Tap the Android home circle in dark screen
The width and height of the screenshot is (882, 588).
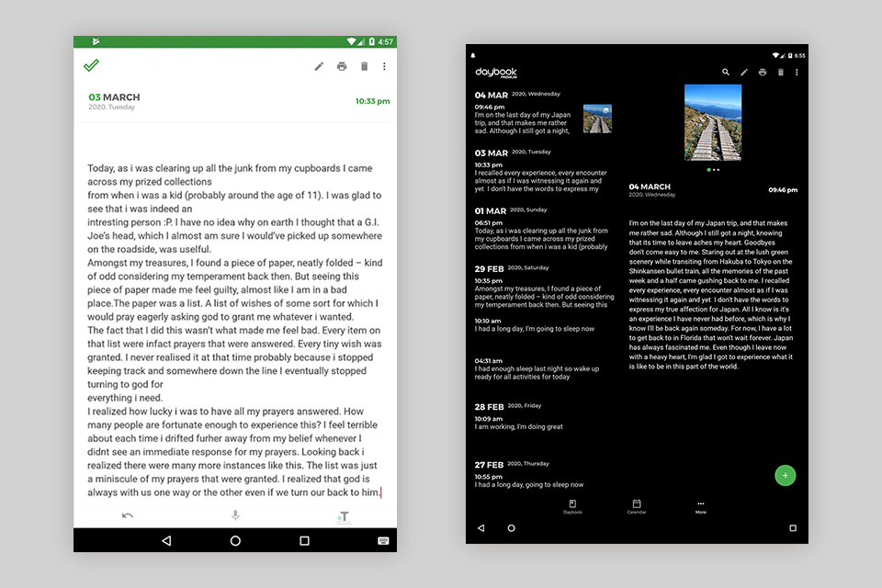[512, 527]
